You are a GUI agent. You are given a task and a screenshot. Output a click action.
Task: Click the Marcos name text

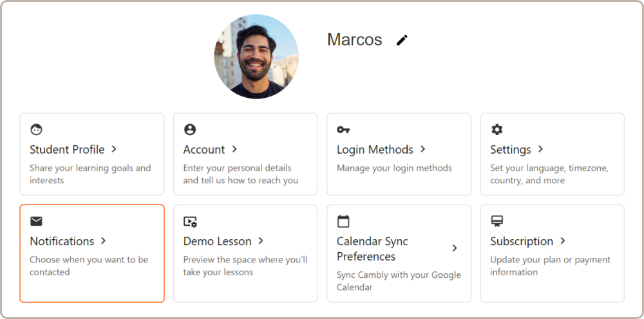(x=354, y=40)
